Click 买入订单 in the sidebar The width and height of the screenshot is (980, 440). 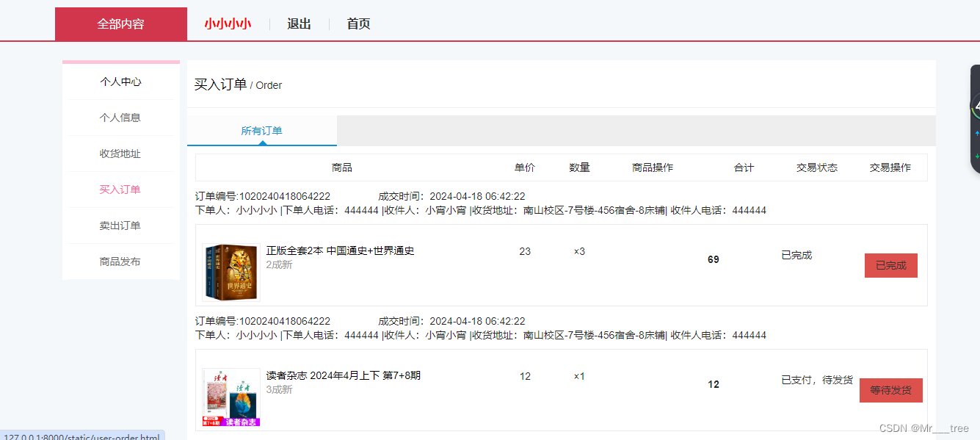pos(120,190)
